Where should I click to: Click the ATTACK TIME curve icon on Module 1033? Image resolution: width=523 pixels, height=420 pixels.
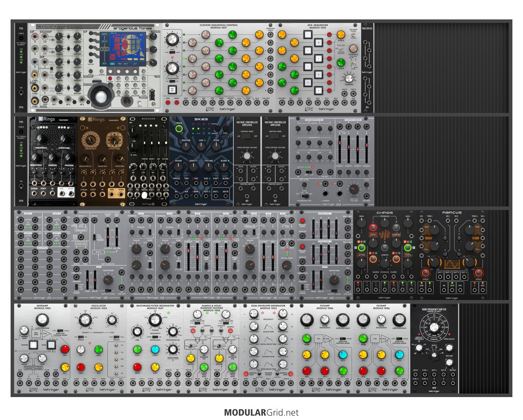click(268, 327)
